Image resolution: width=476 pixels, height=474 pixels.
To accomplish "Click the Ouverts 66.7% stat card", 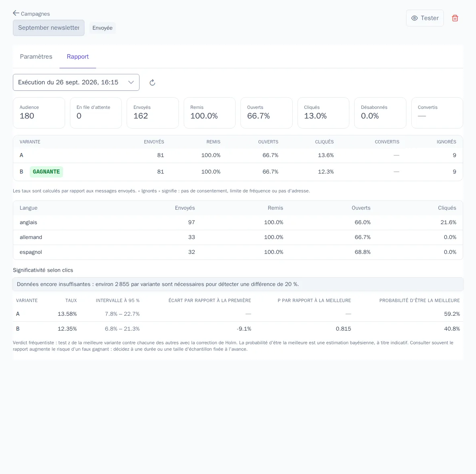I will (267, 113).
